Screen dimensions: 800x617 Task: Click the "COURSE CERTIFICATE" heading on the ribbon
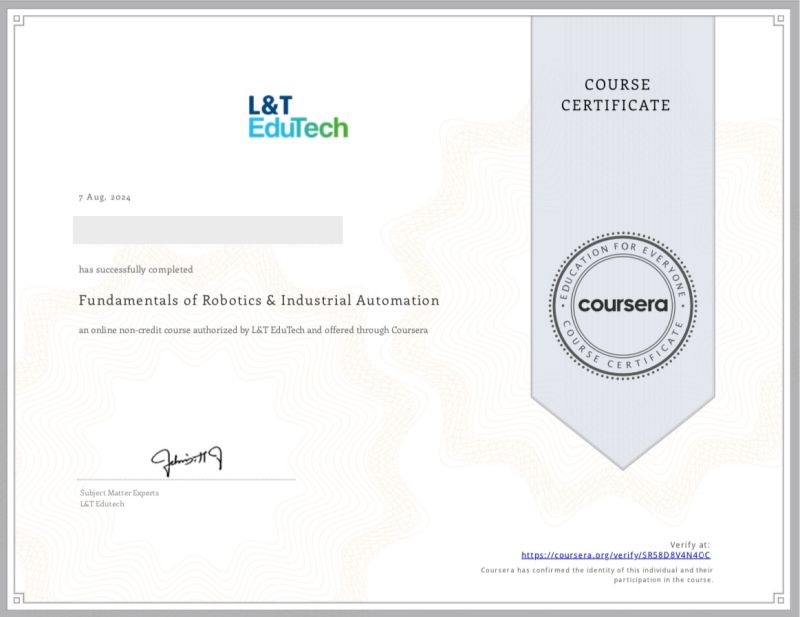click(615, 95)
